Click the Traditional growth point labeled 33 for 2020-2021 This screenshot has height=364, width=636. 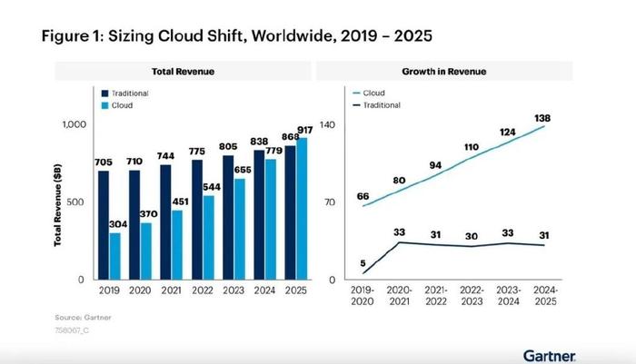400,242
